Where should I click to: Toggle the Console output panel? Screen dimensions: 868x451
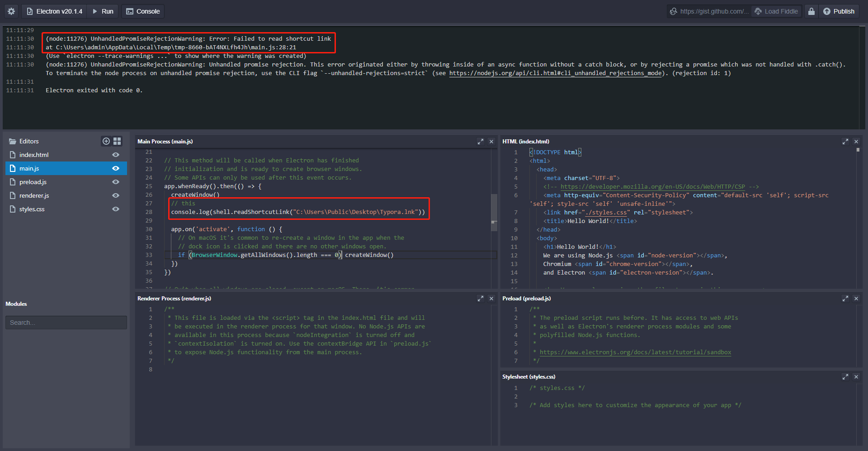[x=142, y=11]
